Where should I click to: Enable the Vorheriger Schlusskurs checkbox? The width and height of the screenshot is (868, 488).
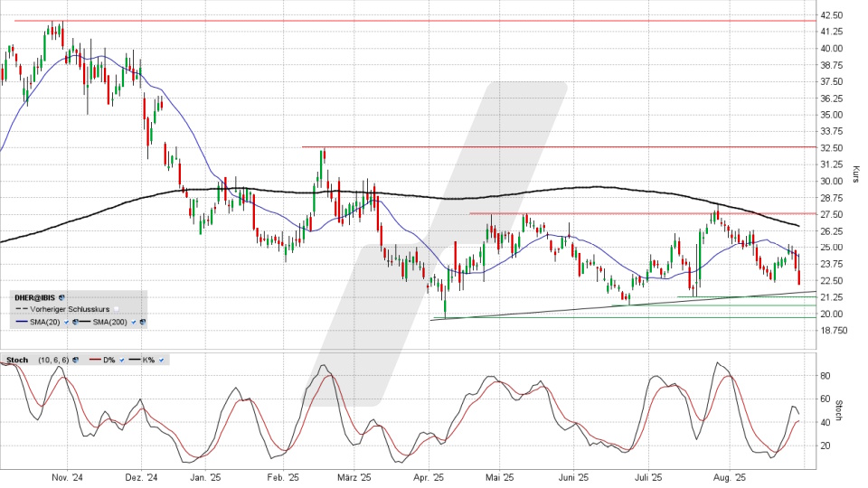(117, 309)
